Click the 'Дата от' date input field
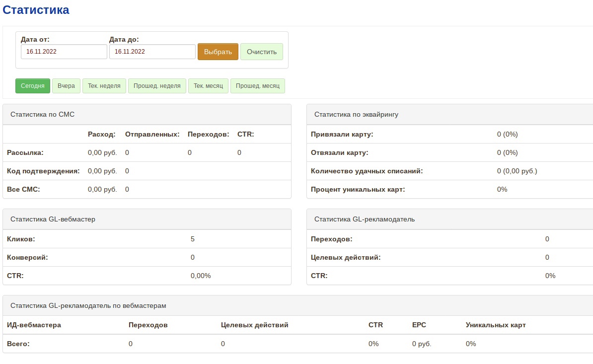Image resolution: width=593 pixels, height=364 pixels. click(64, 52)
